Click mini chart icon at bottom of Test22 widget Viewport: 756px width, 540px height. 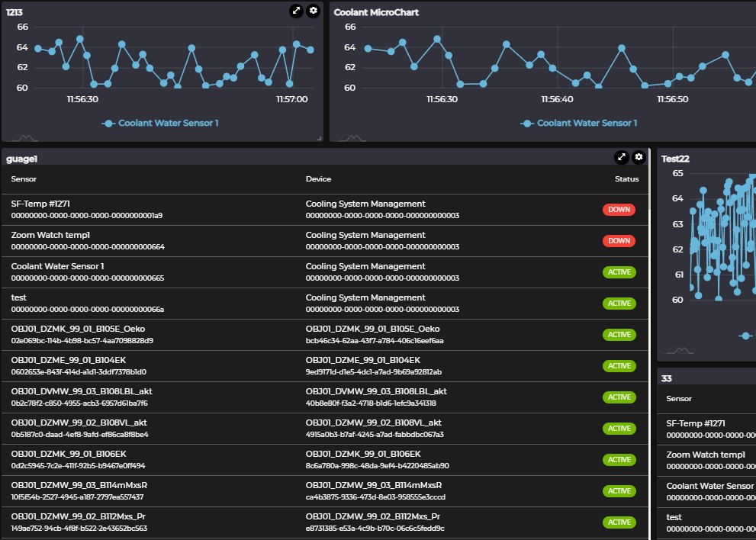click(680, 350)
